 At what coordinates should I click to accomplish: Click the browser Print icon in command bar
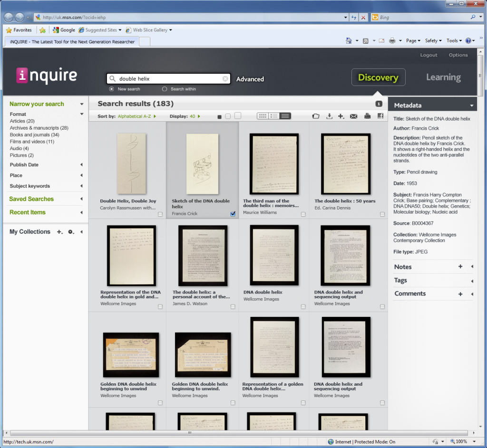coord(392,41)
